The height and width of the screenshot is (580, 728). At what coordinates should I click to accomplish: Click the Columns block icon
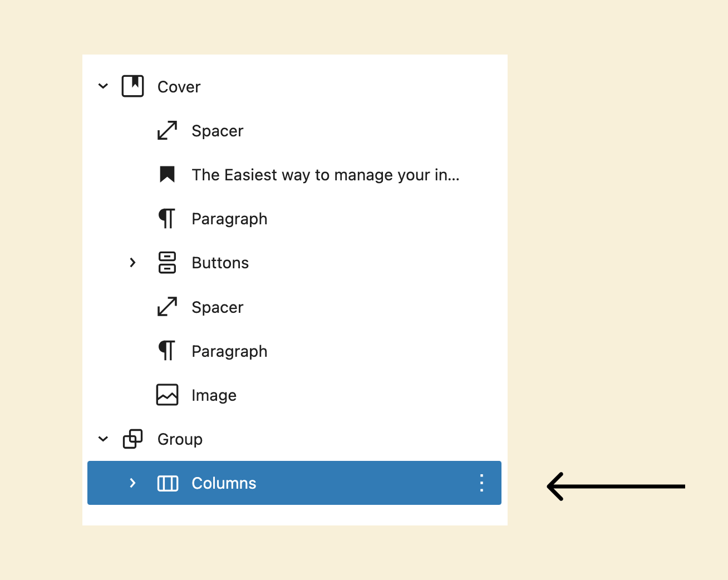[x=168, y=483]
